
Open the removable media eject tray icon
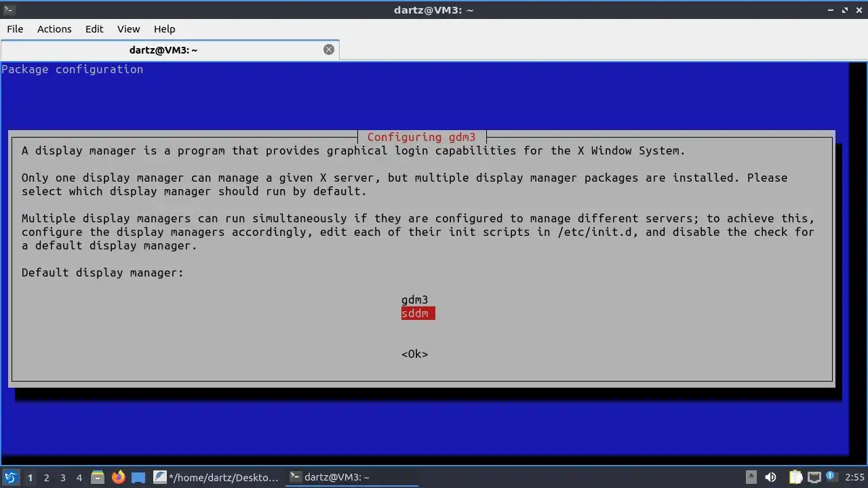(x=751, y=477)
